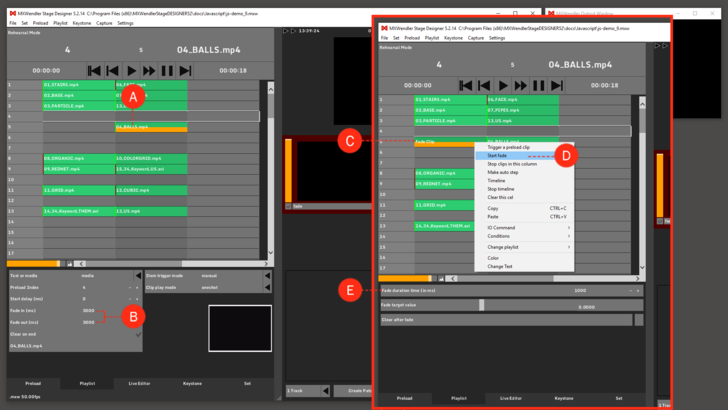Step to previous clip in red-framed window transport
Viewport: 728px width, 410px height.
point(484,85)
